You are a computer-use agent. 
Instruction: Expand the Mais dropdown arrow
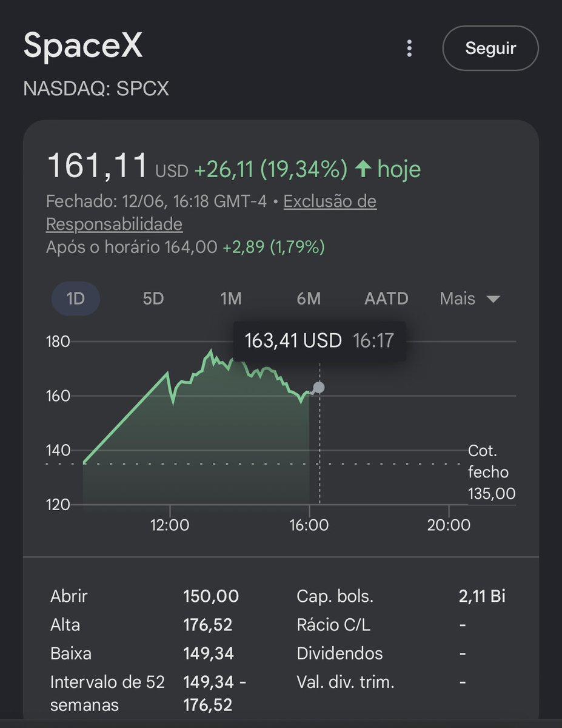pos(493,299)
